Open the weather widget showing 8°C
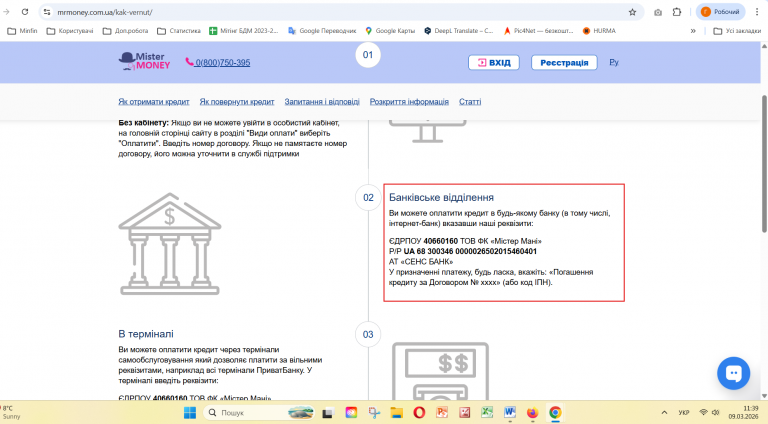Viewport: 768px width, 424px height. (12, 412)
